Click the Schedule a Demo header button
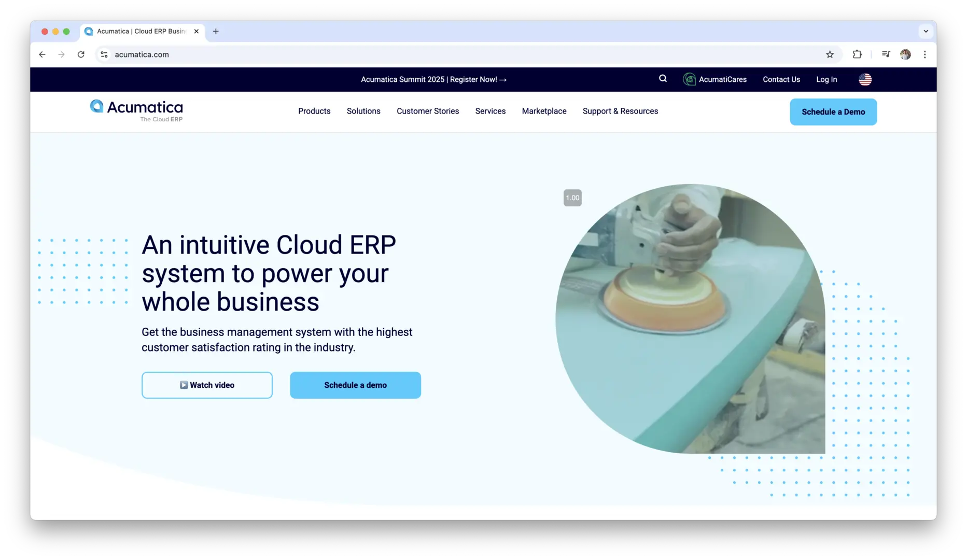The width and height of the screenshot is (967, 560). click(833, 112)
